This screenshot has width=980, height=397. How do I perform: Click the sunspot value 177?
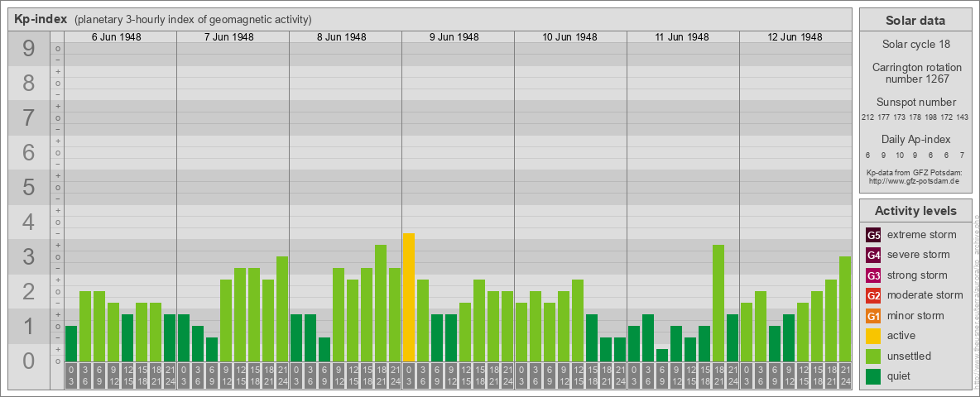click(883, 117)
